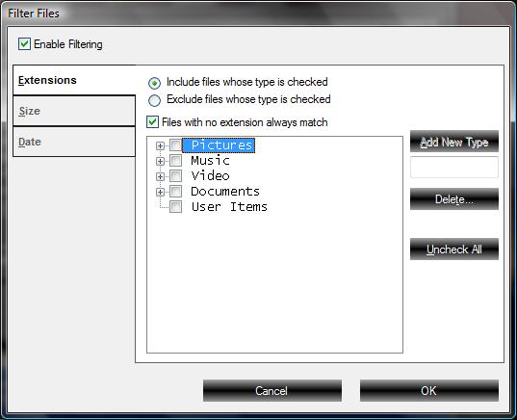Image resolution: width=517 pixels, height=420 pixels.
Task: Switch to the Date tab
Action: (x=74, y=142)
